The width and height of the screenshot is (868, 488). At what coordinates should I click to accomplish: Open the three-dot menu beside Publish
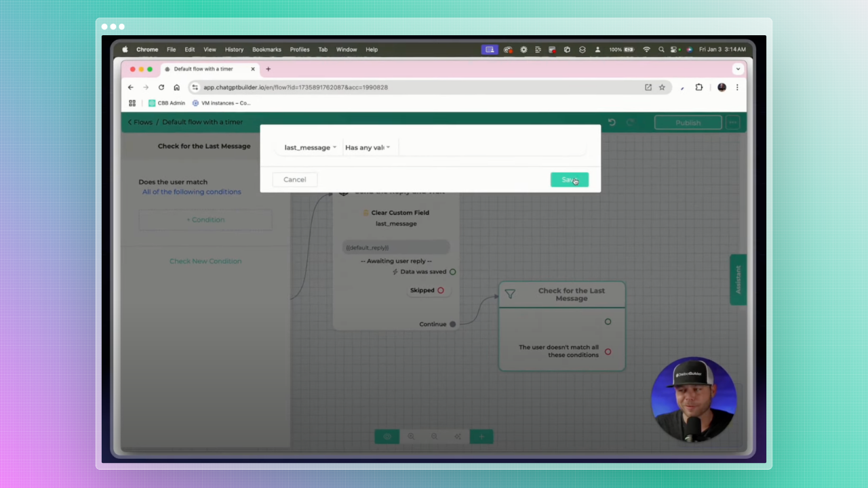[732, 123]
